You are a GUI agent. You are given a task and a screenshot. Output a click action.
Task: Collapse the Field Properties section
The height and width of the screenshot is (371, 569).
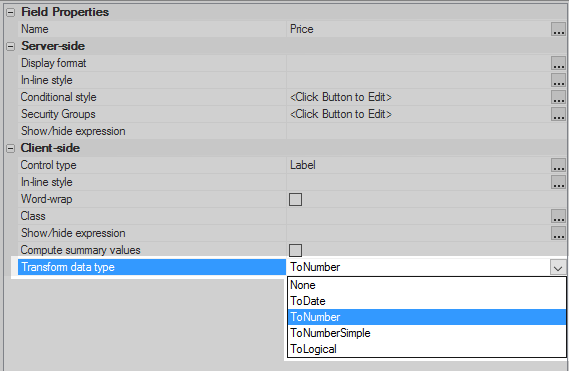(11, 12)
